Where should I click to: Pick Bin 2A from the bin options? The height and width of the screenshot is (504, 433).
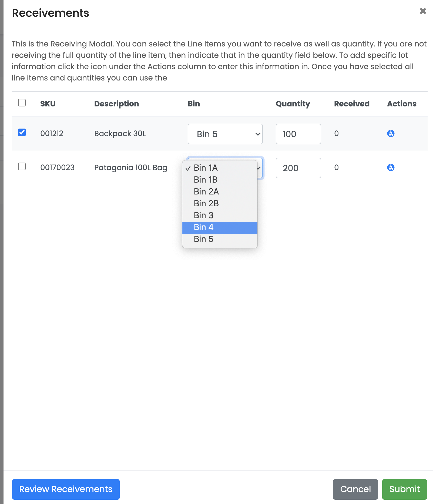[x=220, y=191]
